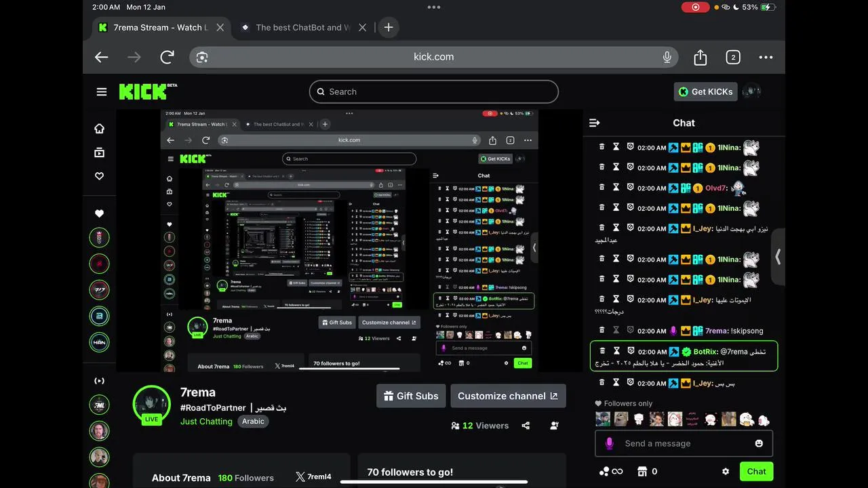Click the recommended live broadcast icon in sidebar
The width and height of the screenshot is (868, 488).
99,381
